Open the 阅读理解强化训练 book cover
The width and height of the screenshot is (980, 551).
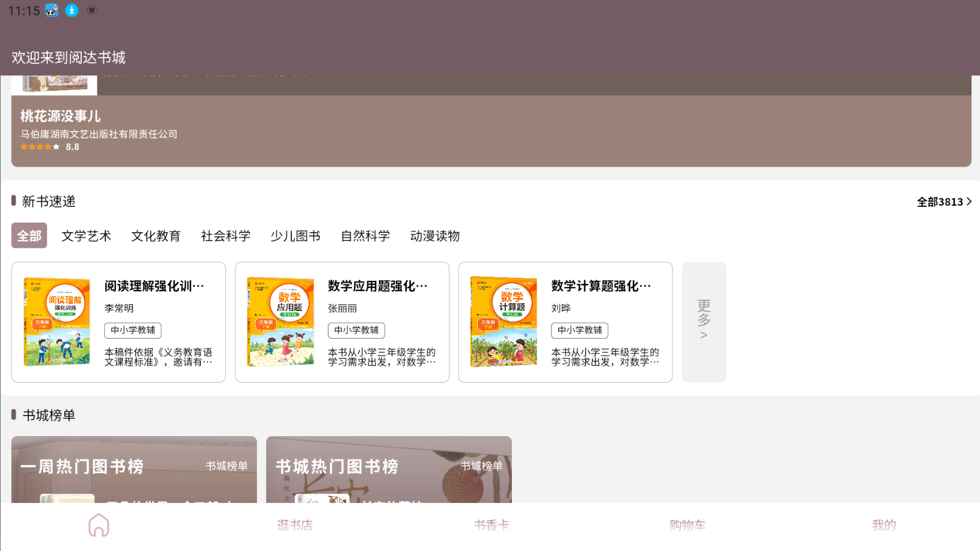[57, 322]
